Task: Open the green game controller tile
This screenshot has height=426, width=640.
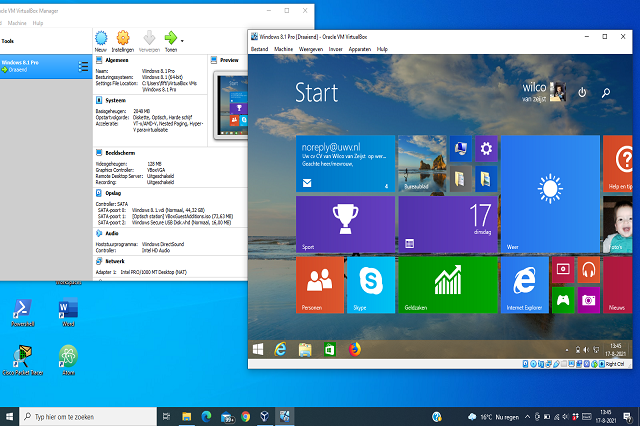Action: click(x=563, y=300)
